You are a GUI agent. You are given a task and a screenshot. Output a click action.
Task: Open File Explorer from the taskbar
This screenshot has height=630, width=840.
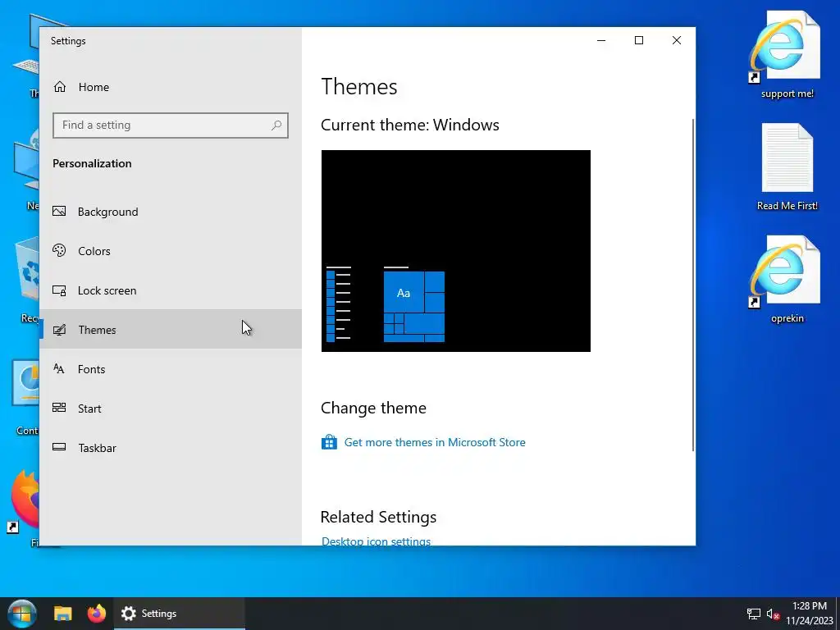tap(62, 614)
